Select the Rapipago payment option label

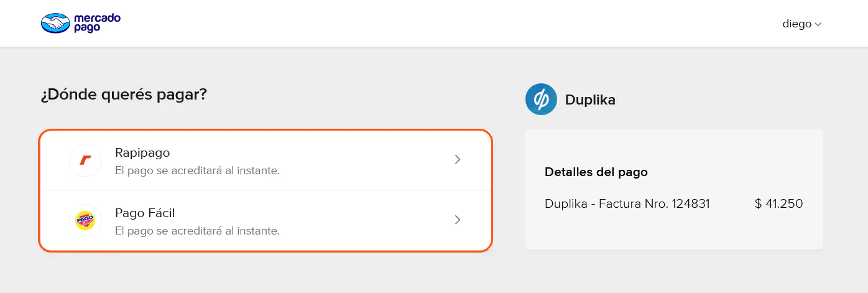pos(142,152)
